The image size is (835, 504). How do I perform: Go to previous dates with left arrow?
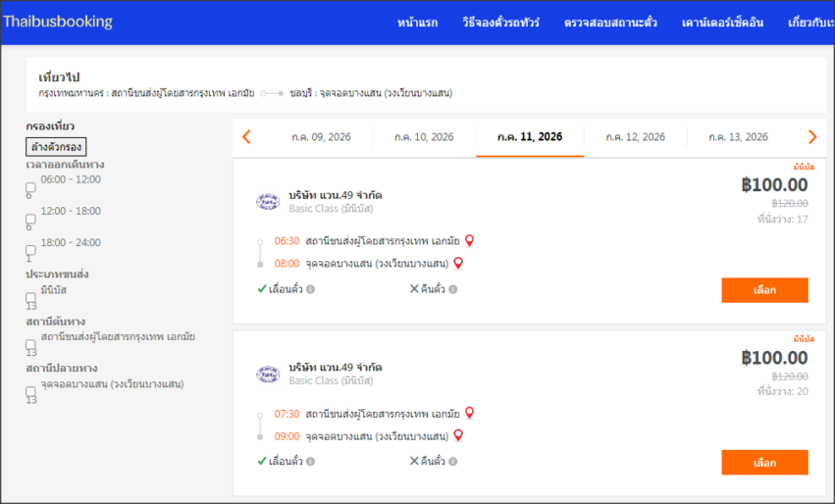coord(246,136)
